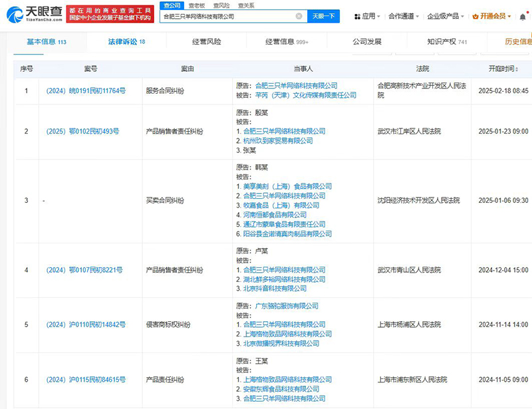The width and height of the screenshot is (532, 409).
Task: Switch to the 历史信息 tab
Action: [x=518, y=42]
